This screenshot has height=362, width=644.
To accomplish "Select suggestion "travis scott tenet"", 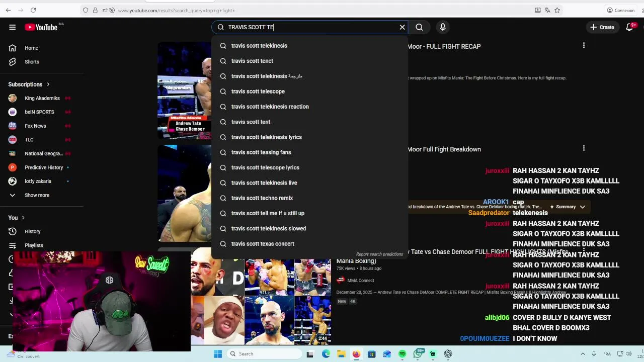I will (309, 61).
